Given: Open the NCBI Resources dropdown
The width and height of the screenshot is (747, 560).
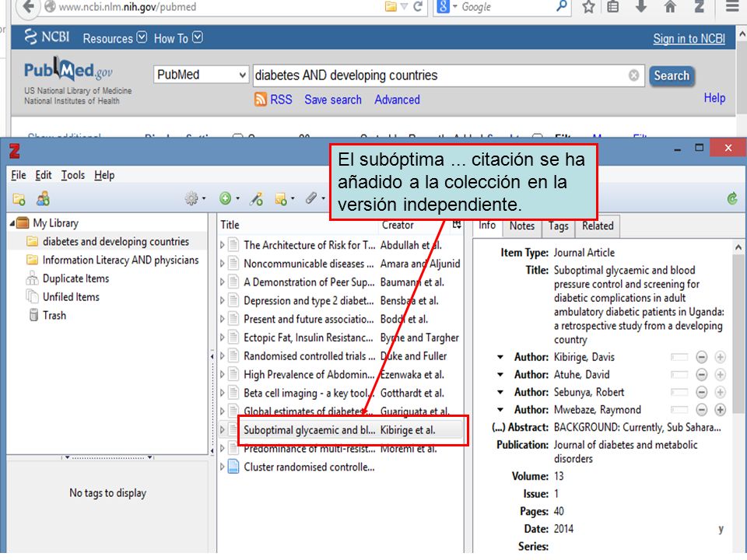Looking at the screenshot, I should coord(115,38).
